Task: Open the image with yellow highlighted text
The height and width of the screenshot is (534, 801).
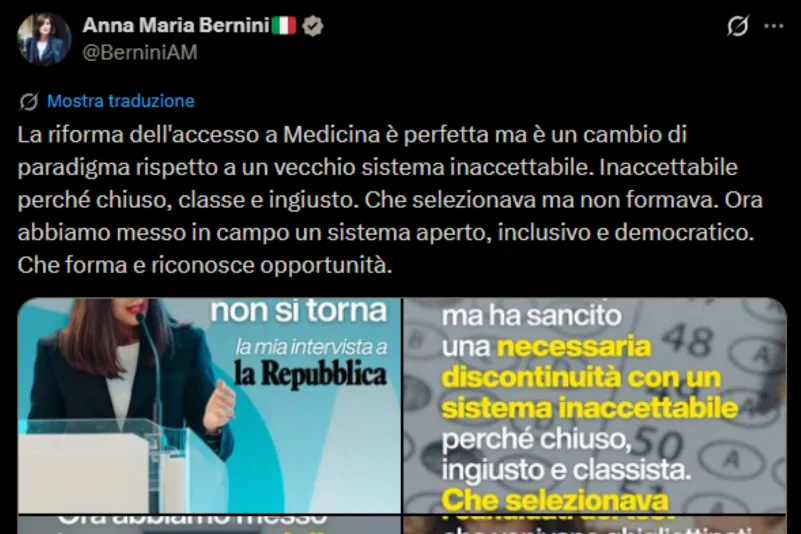Action: click(595, 406)
